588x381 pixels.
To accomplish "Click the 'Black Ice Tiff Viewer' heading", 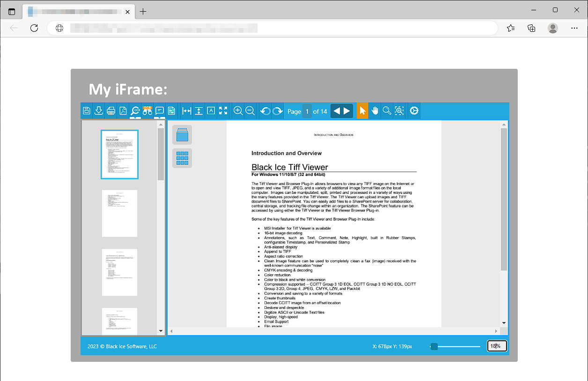I will click(x=290, y=167).
